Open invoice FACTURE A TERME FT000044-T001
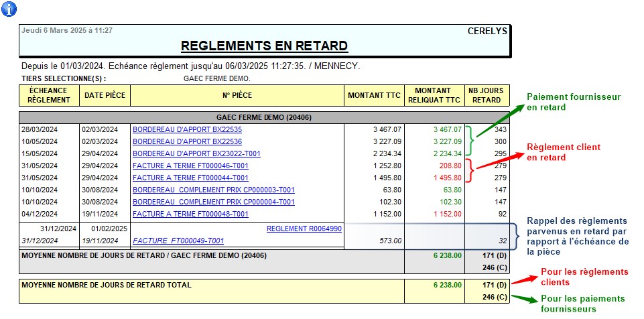This screenshot has width=644, height=319. click(190, 178)
